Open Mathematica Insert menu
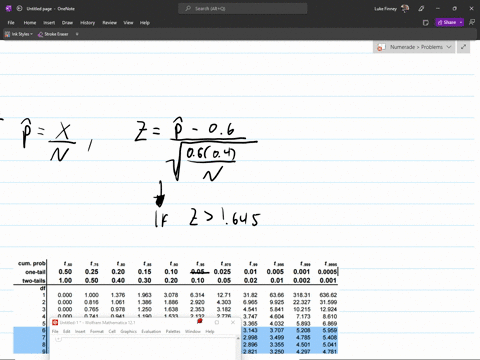 (80, 331)
